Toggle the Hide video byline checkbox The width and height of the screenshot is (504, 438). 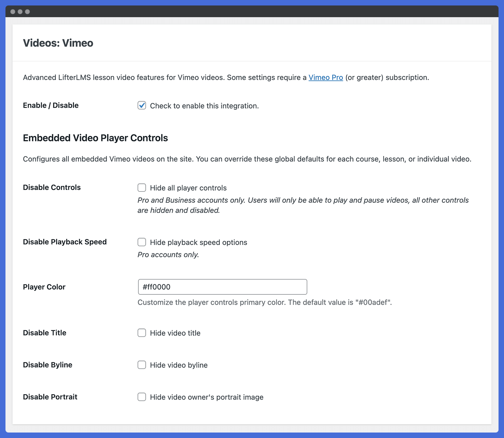pos(142,365)
